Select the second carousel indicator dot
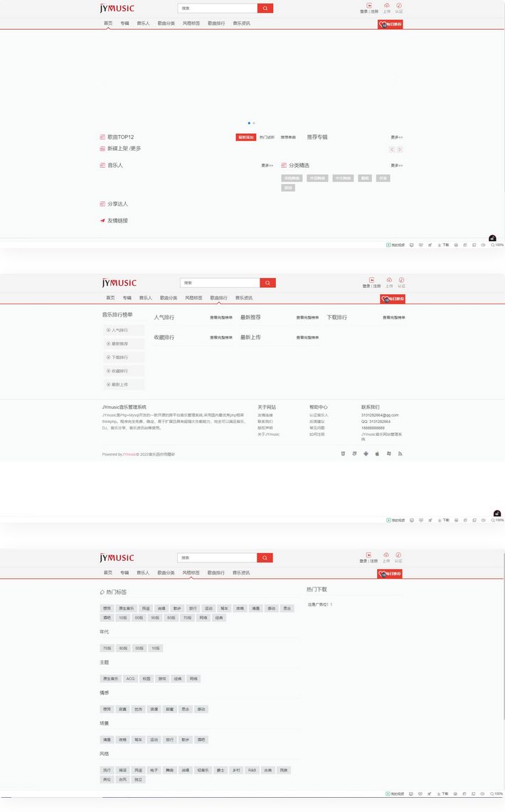Screen dimensions: 505x812 pyautogui.click(x=254, y=123)
